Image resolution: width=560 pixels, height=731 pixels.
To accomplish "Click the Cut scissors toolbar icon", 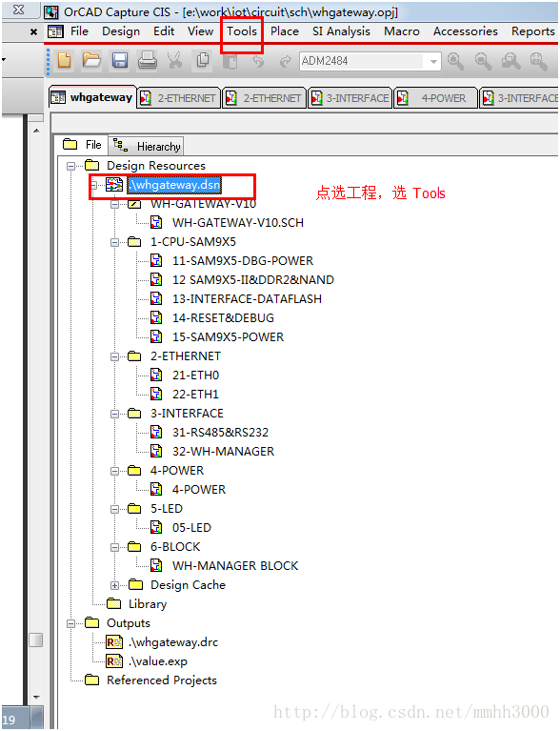I will (x=175, y=61).
